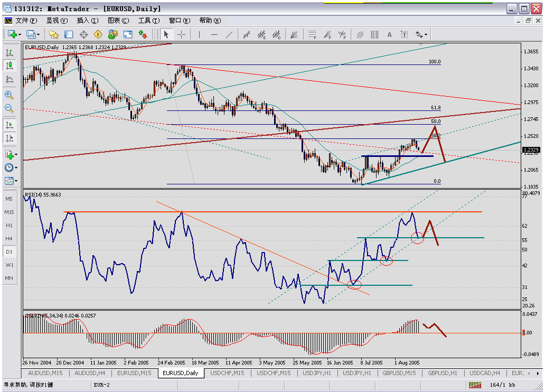Select the text label 'A' tool
The height and width of the screenshot is (392, 545).
coord(390,34)
